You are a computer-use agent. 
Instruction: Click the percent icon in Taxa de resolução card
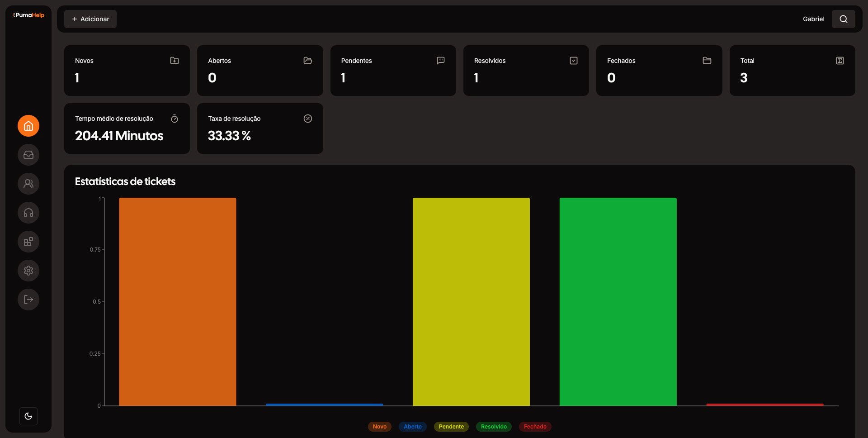(308, 119)
